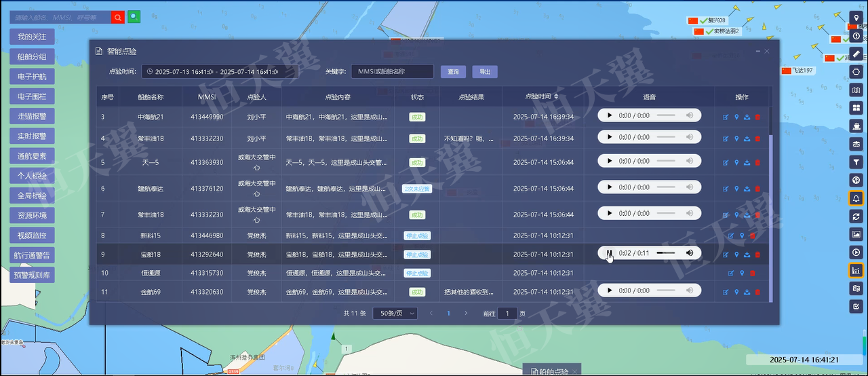Open the filter funnel tool

point(856,162)
